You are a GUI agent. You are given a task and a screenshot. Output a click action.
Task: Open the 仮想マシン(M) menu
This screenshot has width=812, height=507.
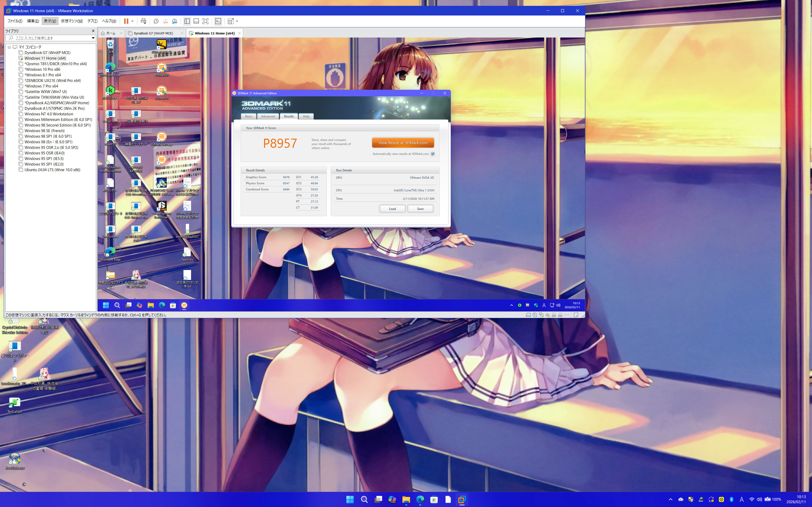(72, 21)
